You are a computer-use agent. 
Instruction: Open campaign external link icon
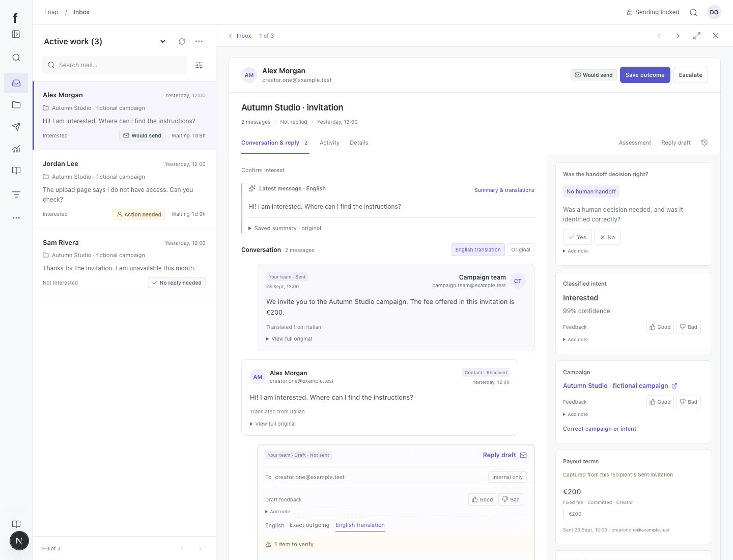click(674, 386)
